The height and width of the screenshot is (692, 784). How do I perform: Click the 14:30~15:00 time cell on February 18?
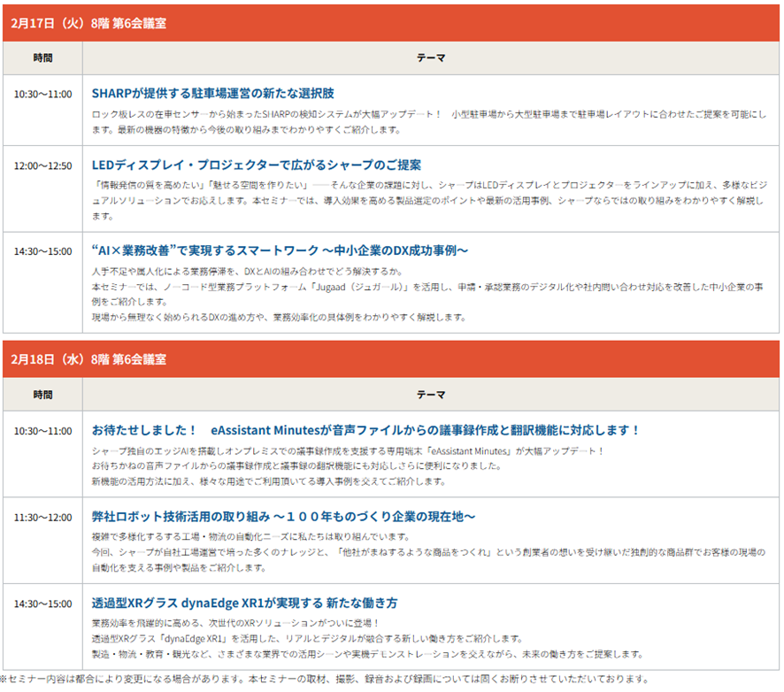42,604
